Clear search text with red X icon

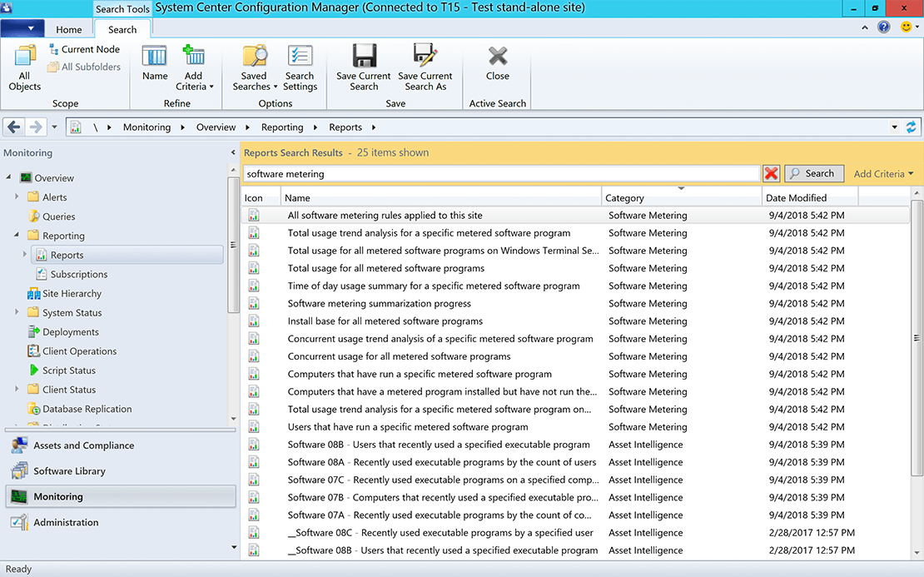tap(772, 173)
